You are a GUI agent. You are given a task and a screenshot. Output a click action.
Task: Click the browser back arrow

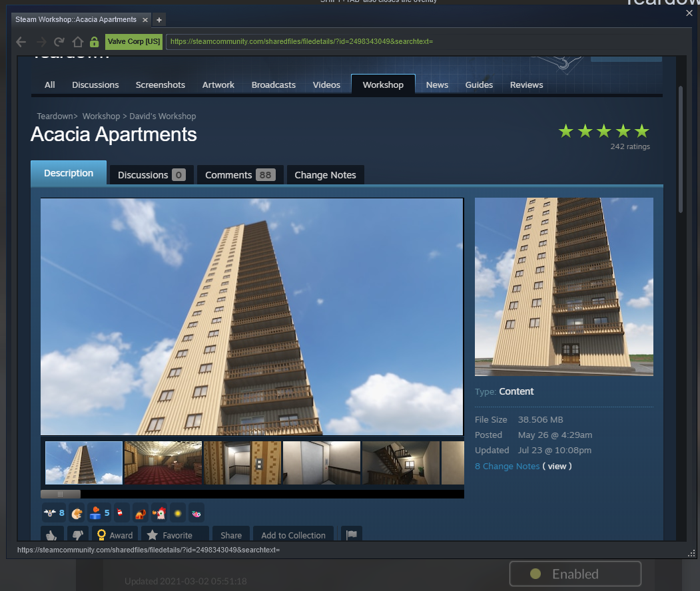click(x=21, y=42)
